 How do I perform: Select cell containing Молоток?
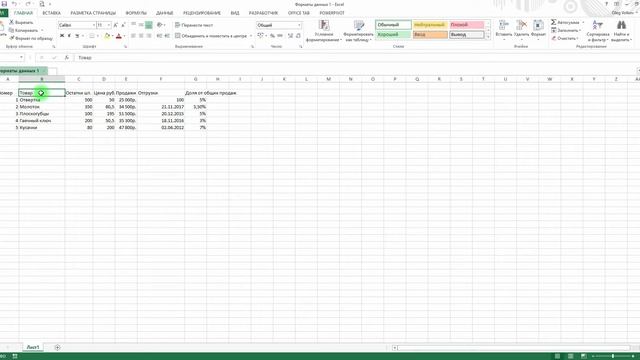42,107
